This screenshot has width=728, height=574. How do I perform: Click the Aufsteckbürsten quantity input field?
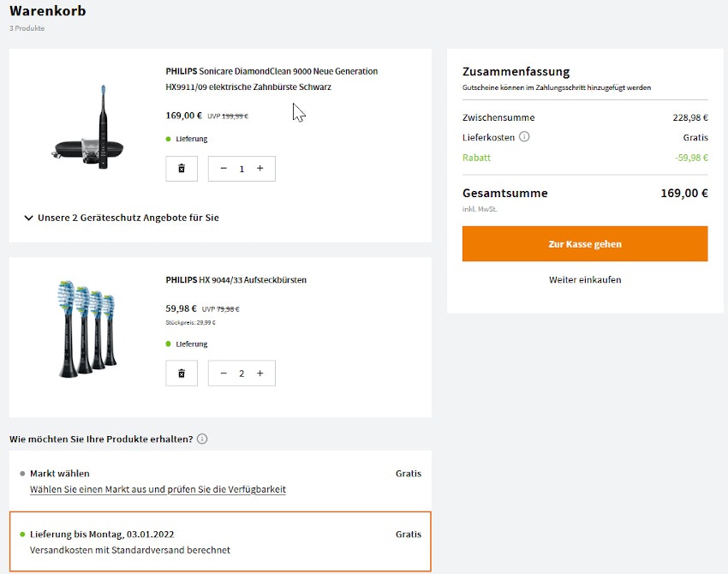(242, 374)
